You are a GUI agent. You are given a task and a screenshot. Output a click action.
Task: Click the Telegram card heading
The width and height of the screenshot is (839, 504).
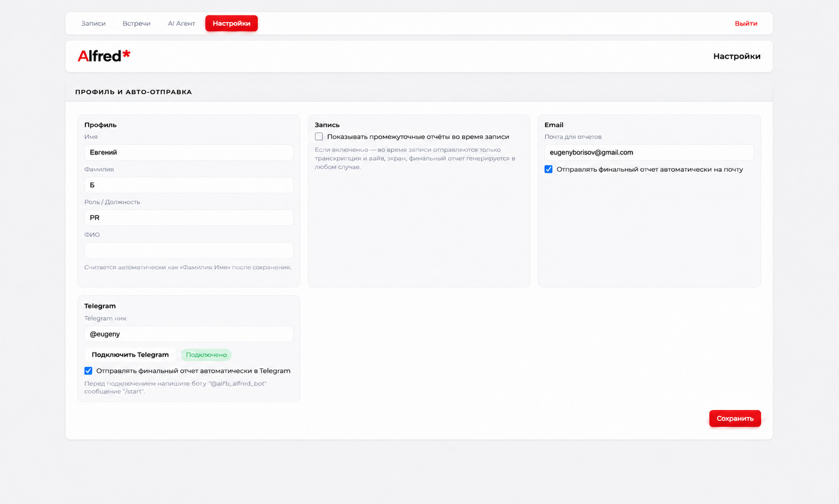coord(100,306)
